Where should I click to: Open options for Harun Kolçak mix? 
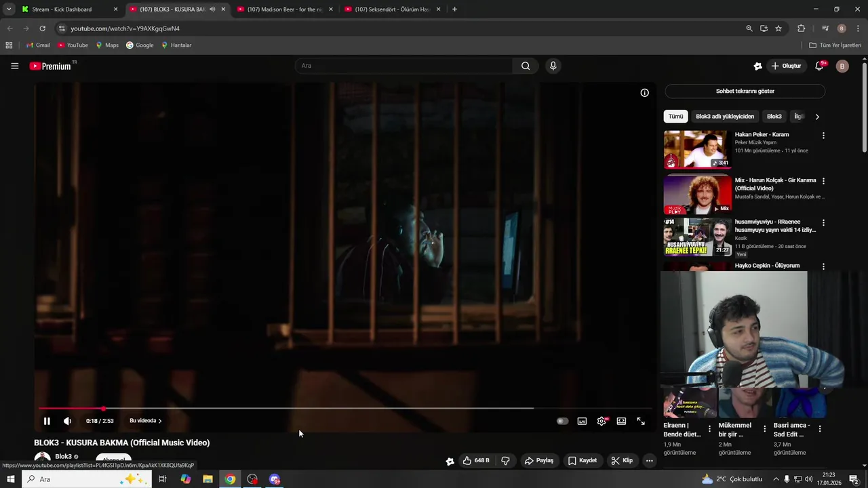pyautogui.click(x=823, y=181)
